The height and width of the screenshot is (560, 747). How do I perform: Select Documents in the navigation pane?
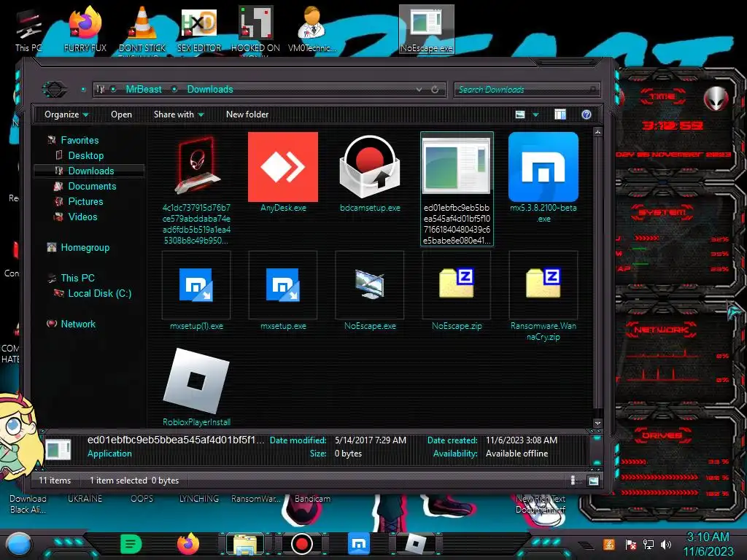[x=92, y=186]
